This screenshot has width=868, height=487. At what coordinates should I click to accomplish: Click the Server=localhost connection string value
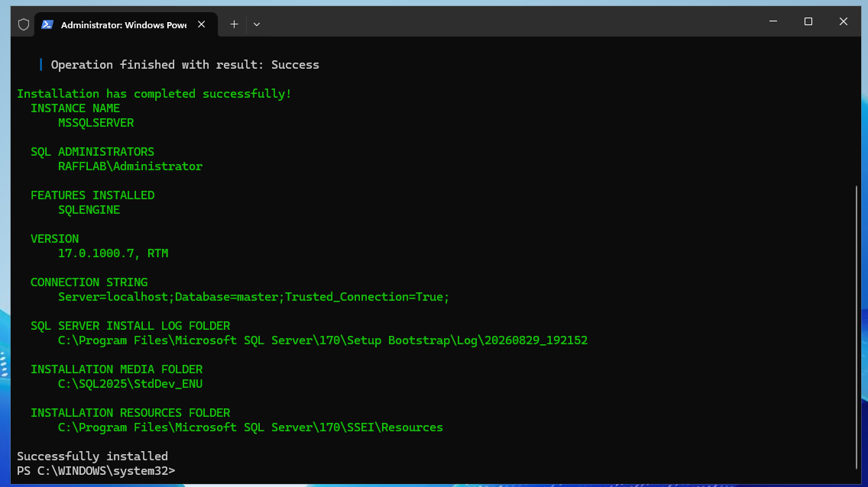click(254, 297)
